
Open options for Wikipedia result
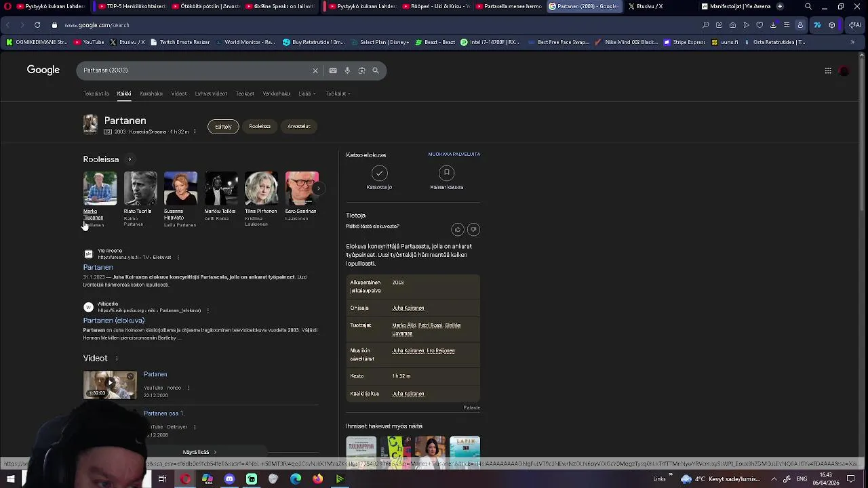coord(208,310)
